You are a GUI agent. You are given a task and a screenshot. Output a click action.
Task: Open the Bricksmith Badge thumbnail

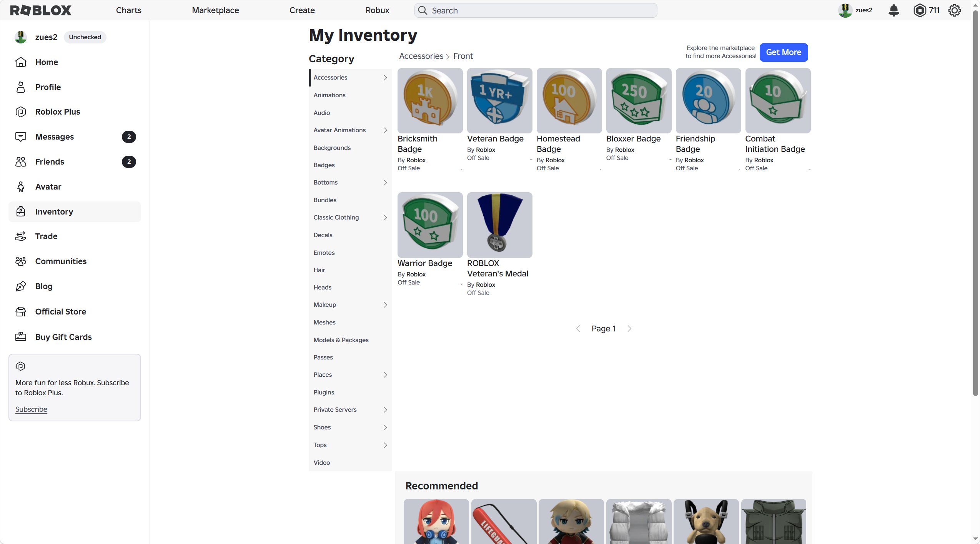click(430, 101)
